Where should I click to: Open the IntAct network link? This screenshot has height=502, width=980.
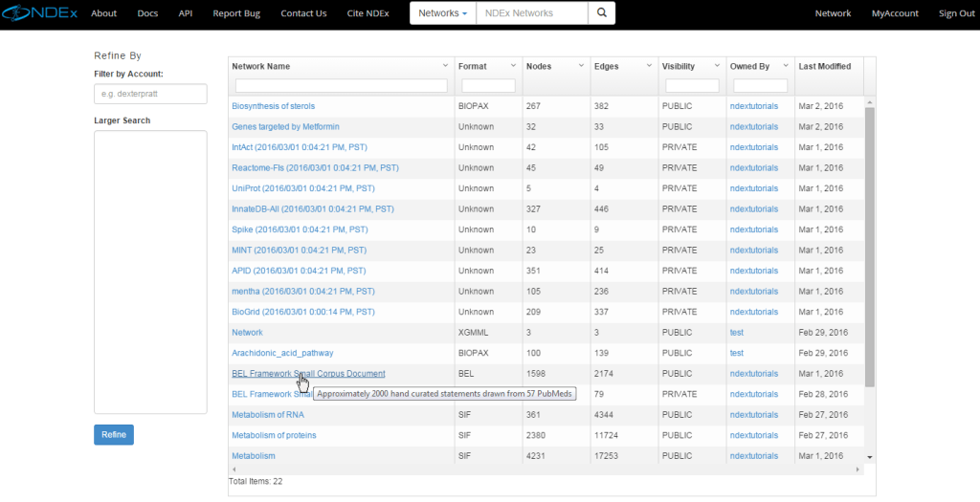300,147
